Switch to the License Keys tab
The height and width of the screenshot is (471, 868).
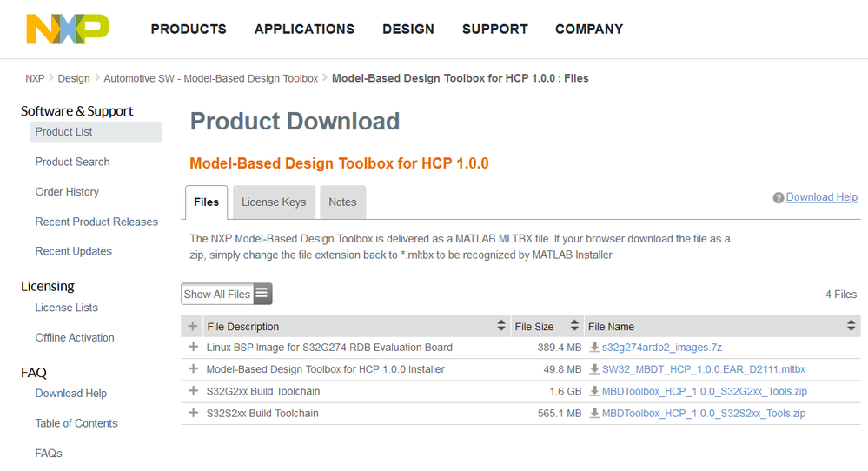[274, 202]
